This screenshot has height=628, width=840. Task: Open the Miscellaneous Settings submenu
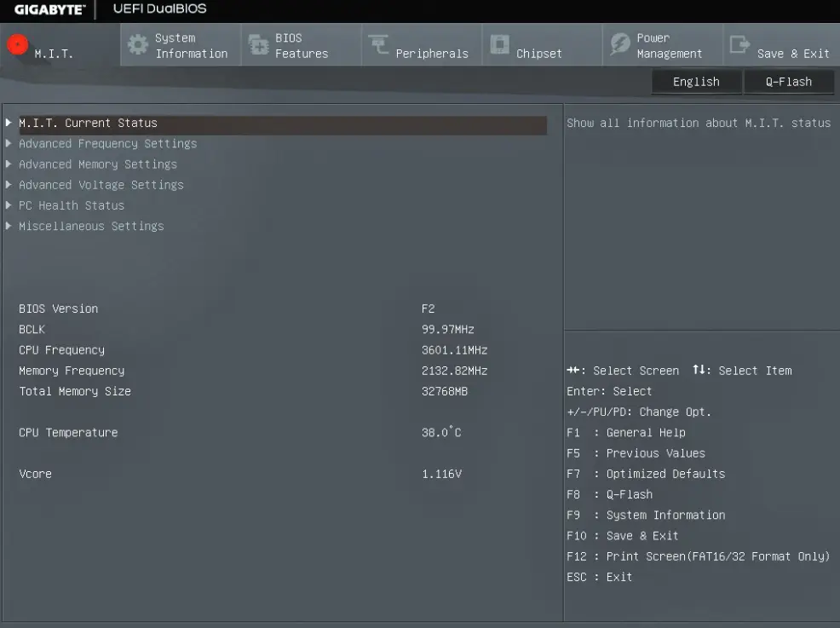(x=91, y=226)
